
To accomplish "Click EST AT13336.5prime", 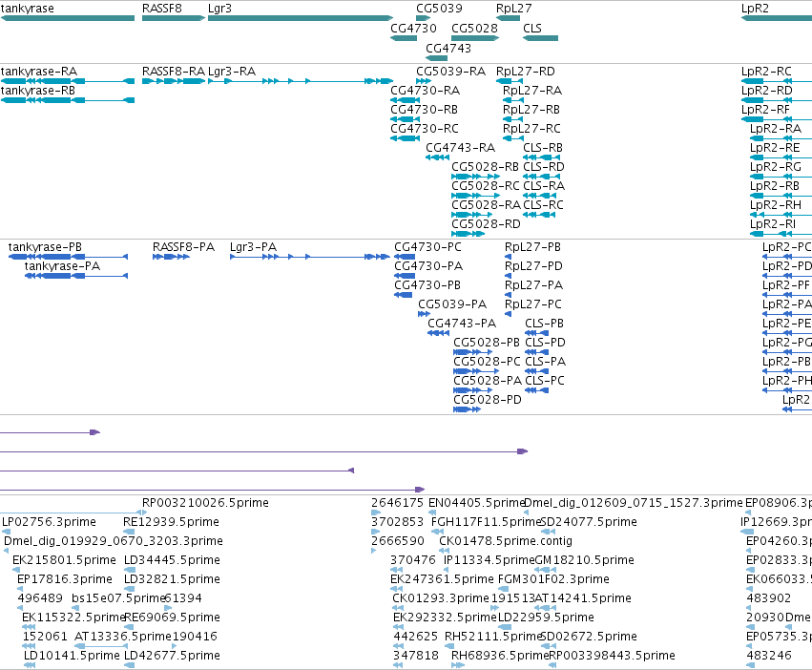I will coord(123,637).
